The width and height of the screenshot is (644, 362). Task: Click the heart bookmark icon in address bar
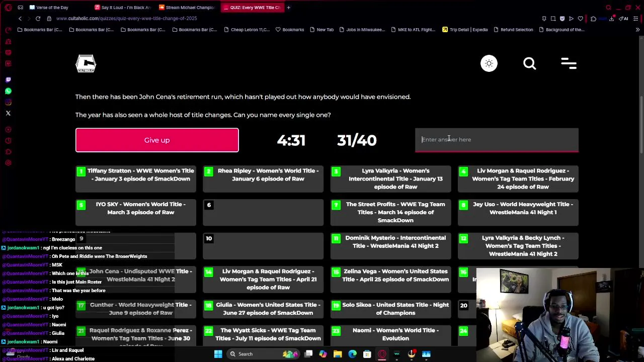(x=580, y=19)
